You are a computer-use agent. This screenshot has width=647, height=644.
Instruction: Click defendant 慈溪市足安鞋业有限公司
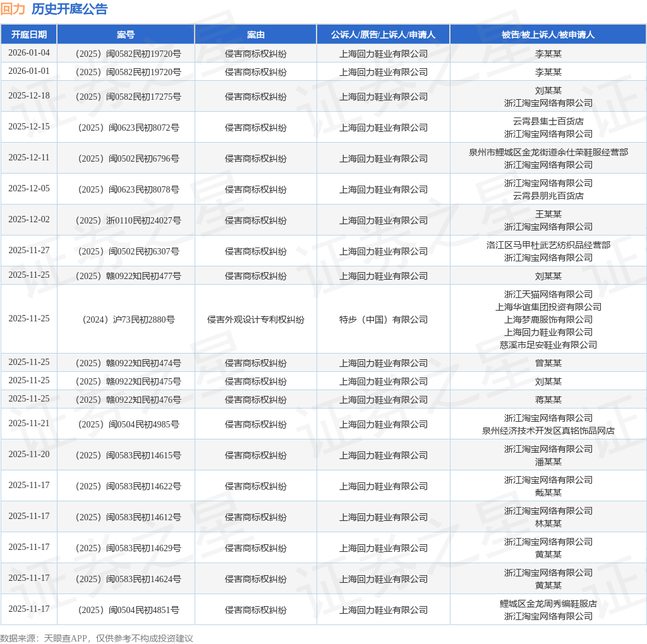click(x=548, y=345)
